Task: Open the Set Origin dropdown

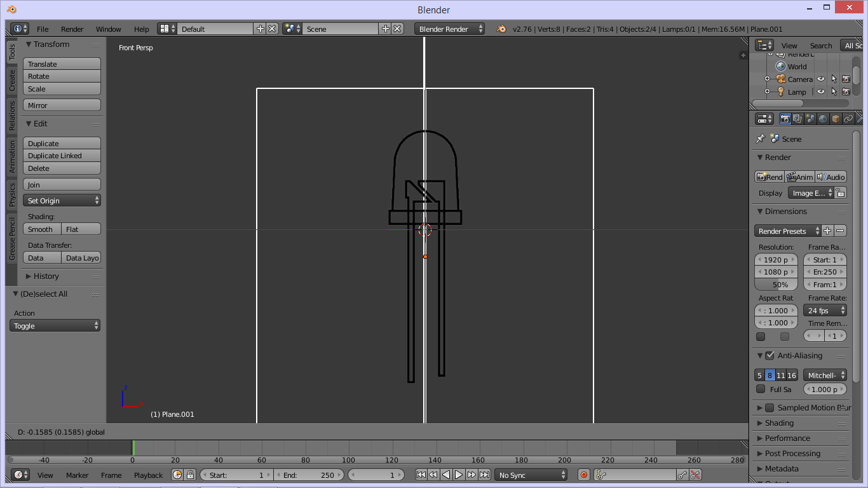Action: [62, 200]
